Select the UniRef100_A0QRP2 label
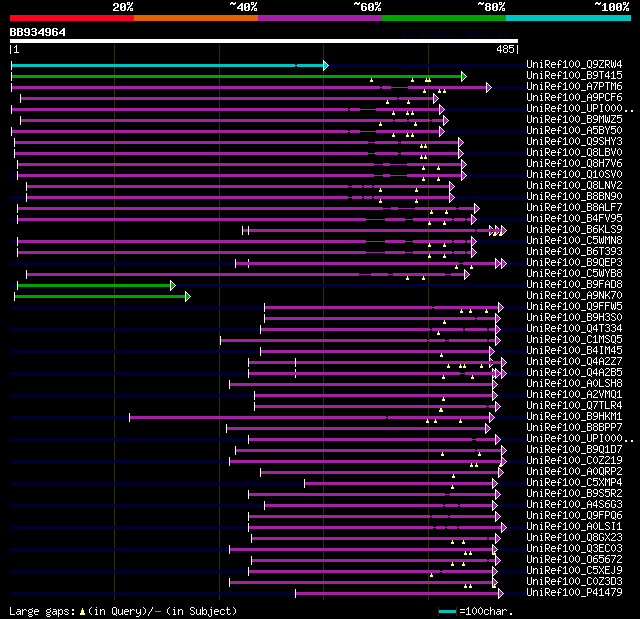 (x=574, y=472)
